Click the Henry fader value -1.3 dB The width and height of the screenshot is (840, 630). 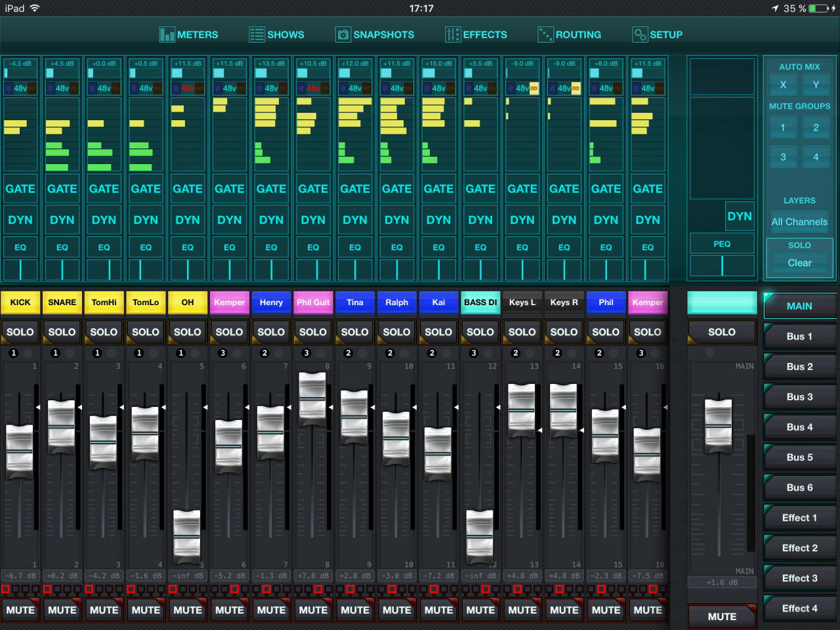click(x=271, y=576)
